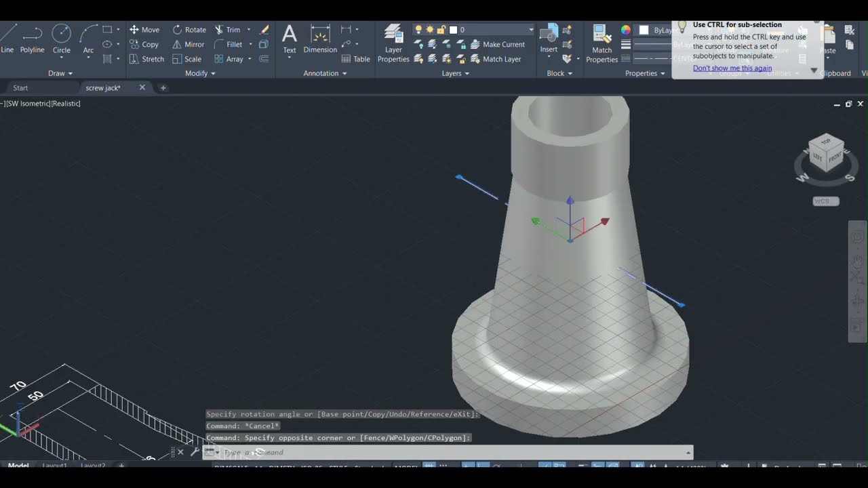The width and height of the screenshot is (868, 488).
Task: Activate the Move tool
Action: click(x=144, y=30)
